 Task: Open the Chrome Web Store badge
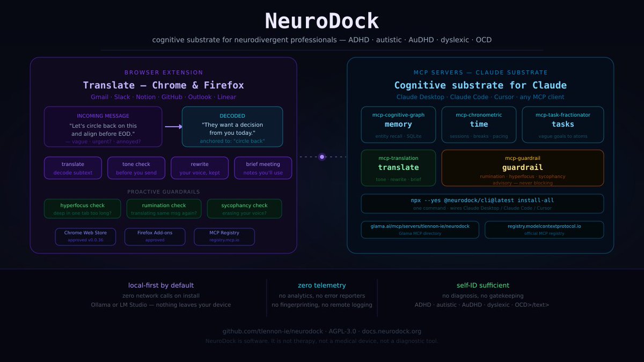point(85,237)
